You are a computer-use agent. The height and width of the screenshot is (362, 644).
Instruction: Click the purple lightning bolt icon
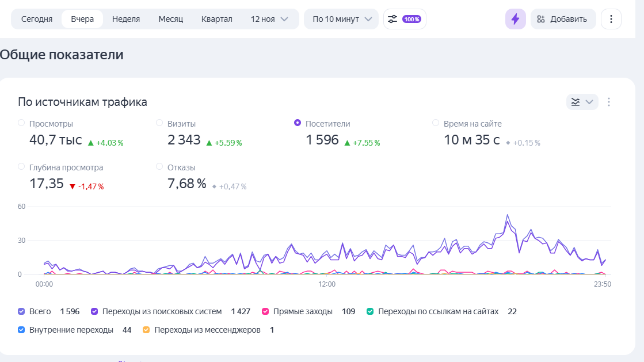515,19
